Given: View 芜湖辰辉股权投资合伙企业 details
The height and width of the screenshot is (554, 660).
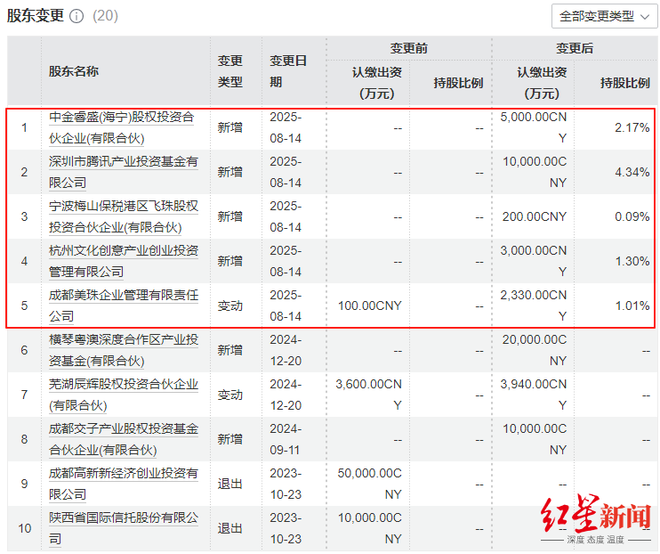Looking at the screenshot, I should click(x=122, y=394).
